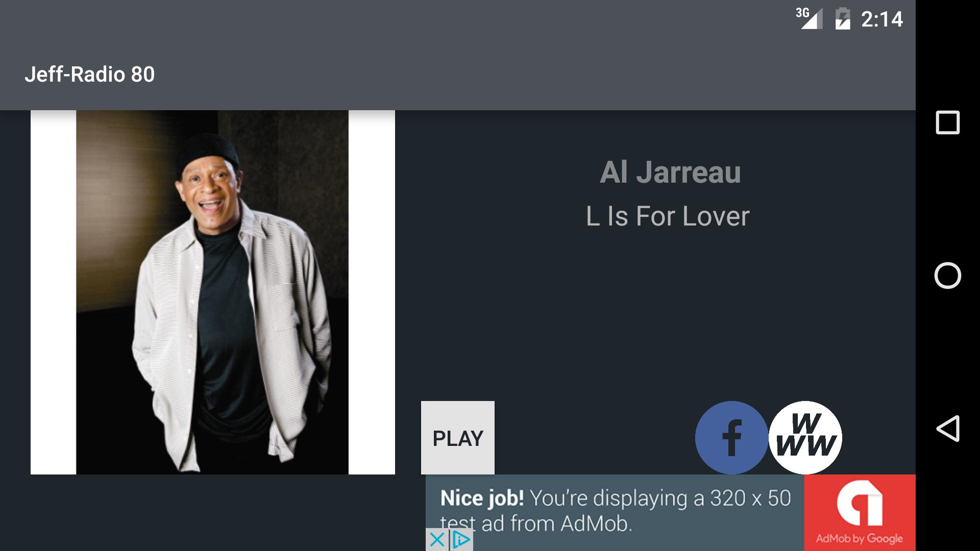Viewport: 980px width, 551px height.
Task: Tap the recent apps square button
Action: pyautogui.click(x=948, y=122)
